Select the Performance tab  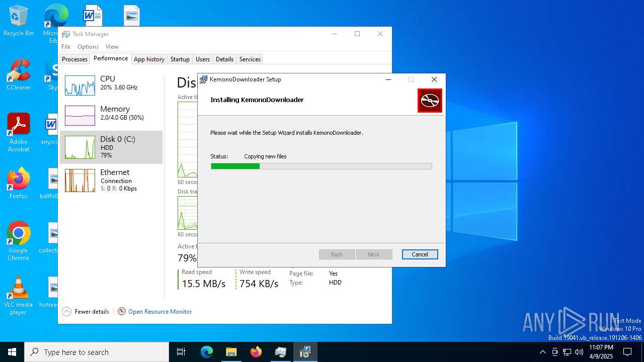click(111, 58)
